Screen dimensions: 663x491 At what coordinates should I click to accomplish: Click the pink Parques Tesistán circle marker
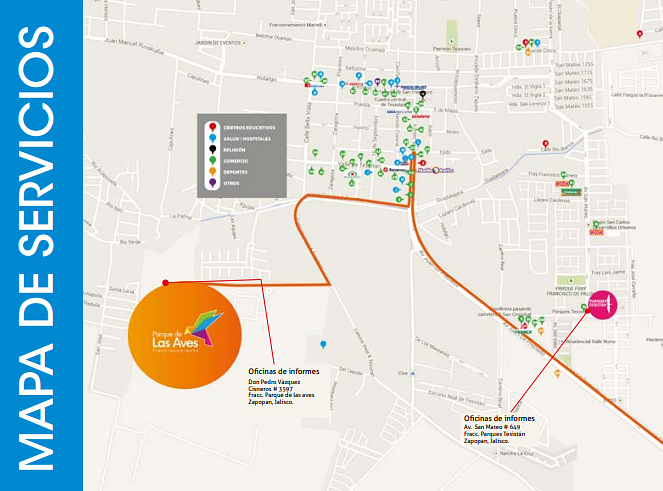click(600, 302)
